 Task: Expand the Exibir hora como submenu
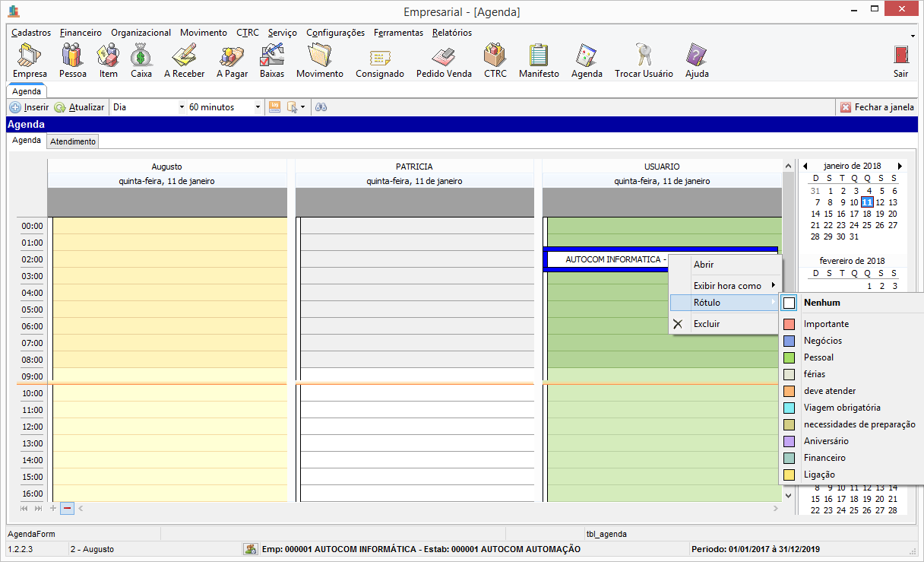click(x=727, y=286)
